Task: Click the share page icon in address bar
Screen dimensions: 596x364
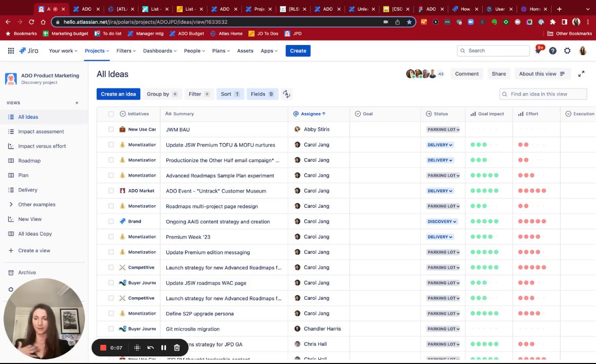Action: (x=397, y=22)
